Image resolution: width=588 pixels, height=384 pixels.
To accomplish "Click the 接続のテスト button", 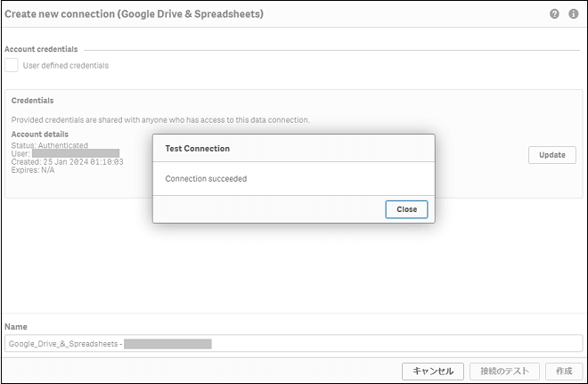I will click(x=504, y=371).
